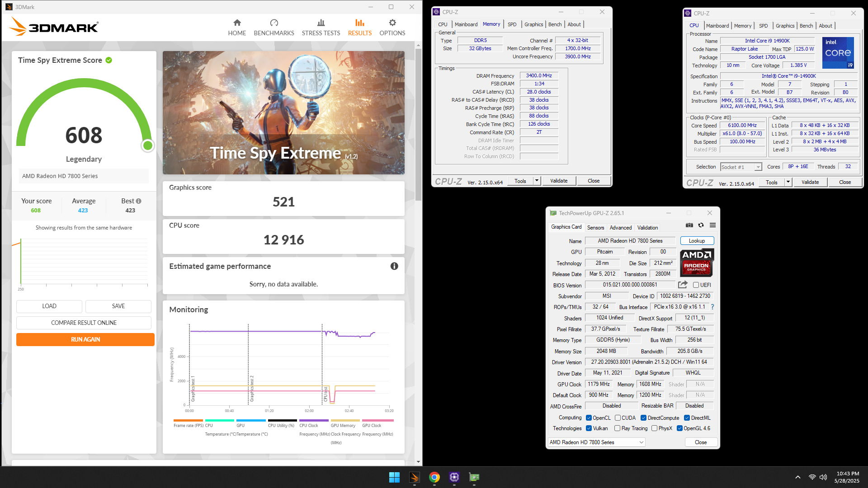Open Wi-Fi network tray icon
Screen dimensions: 868x488
point(812,477)
